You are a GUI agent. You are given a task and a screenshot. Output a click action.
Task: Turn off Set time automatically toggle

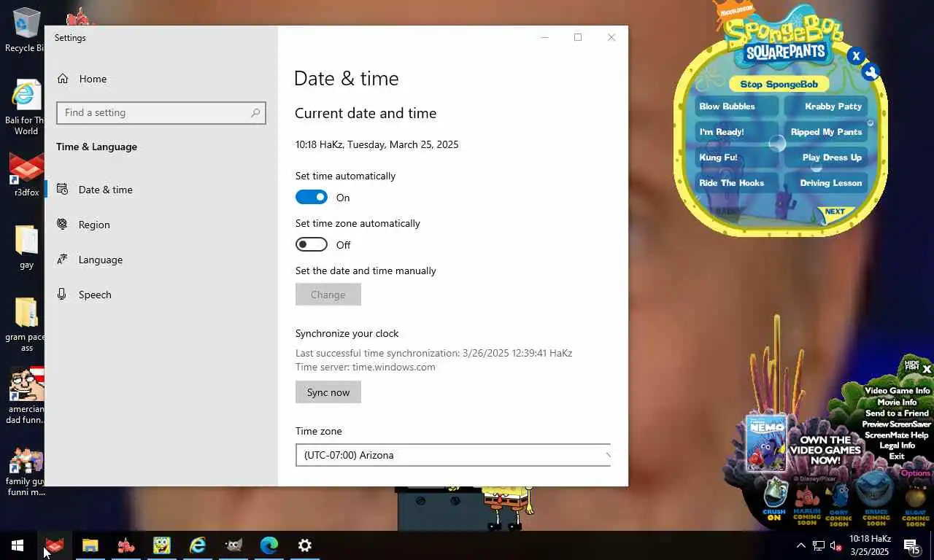312,198
